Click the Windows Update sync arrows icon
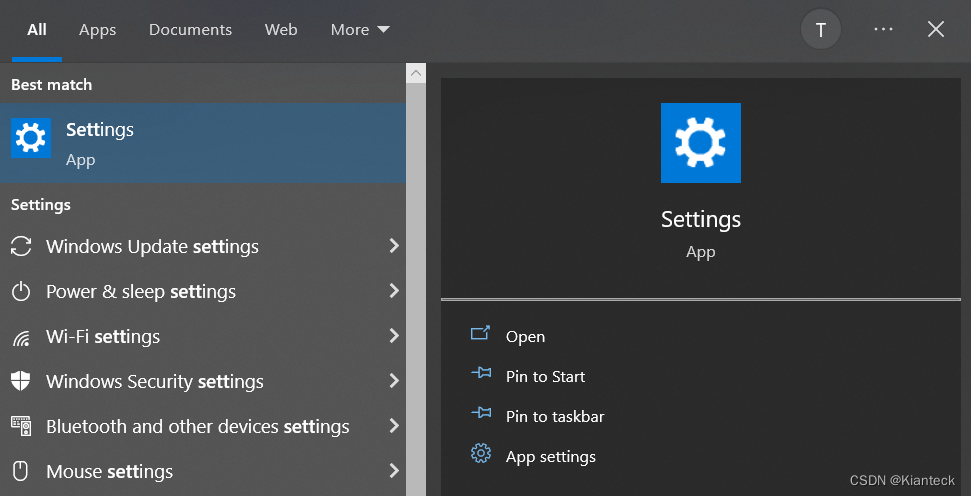The image size is (971, 496). click(x=21, y=246)
